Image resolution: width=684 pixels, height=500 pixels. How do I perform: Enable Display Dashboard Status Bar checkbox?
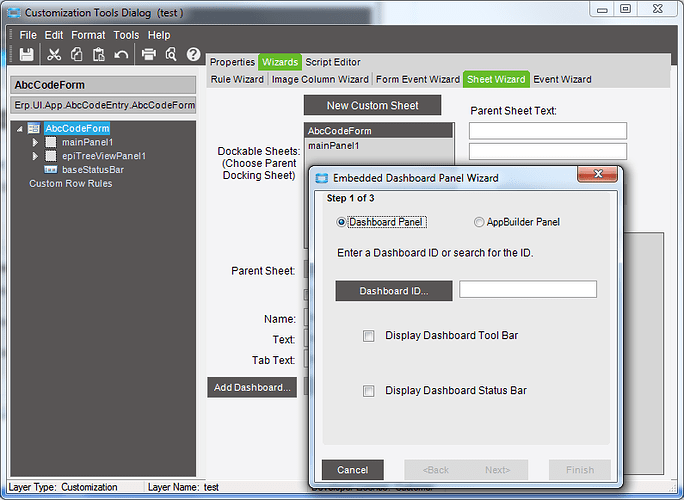coord(369,391)
